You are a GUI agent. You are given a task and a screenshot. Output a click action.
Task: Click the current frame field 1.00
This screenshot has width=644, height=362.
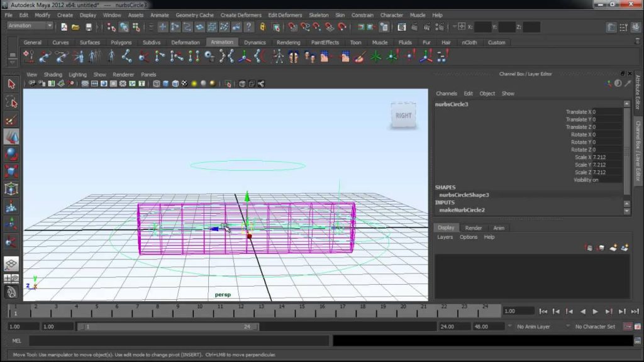[518, 311]
